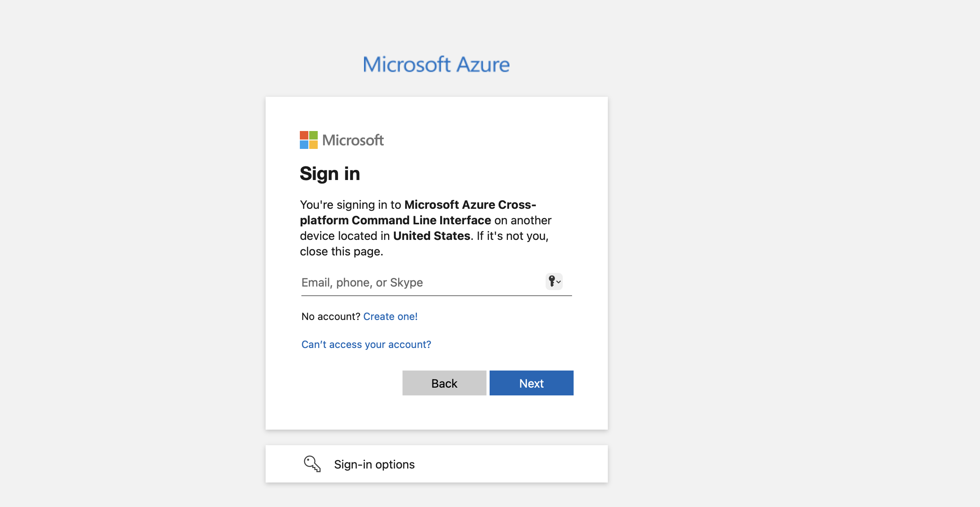Click the blue square of the Microsoft logo

tap(304, 145)
